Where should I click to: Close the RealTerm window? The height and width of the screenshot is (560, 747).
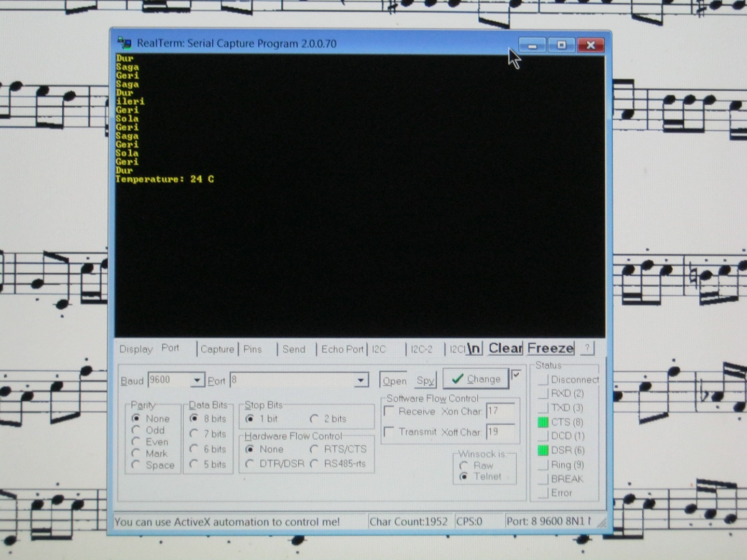590,45
